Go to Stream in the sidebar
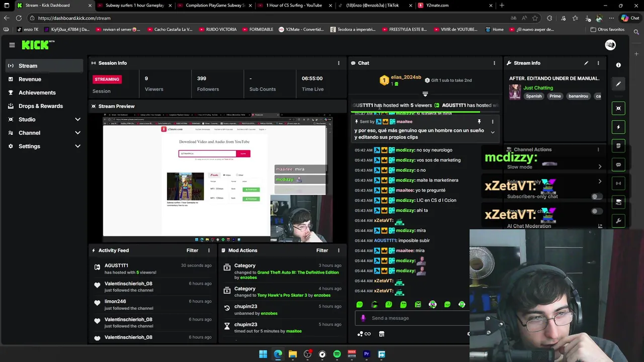The width and height of the screenshot is (644, 362). point(44,66)
